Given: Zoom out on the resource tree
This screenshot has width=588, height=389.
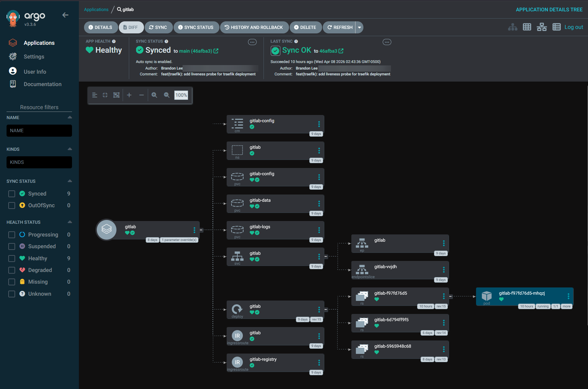Looking at the screenshot, I should point(167,95).
